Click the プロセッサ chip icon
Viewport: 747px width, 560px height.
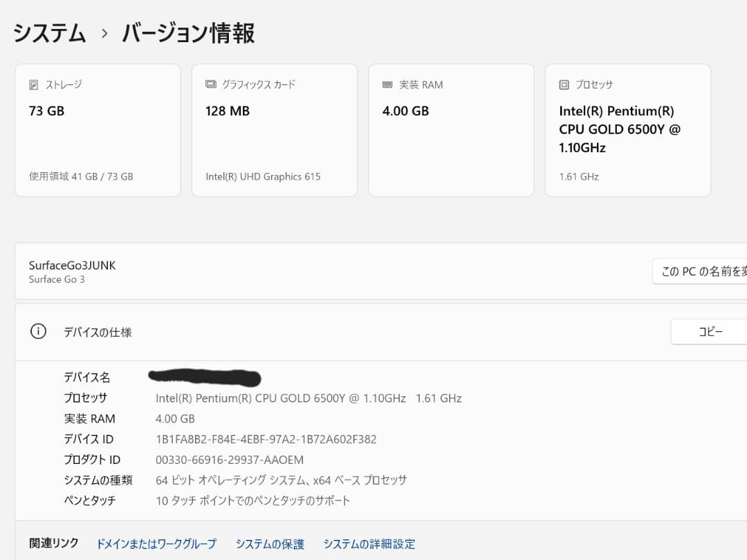[x=564, y=84]
